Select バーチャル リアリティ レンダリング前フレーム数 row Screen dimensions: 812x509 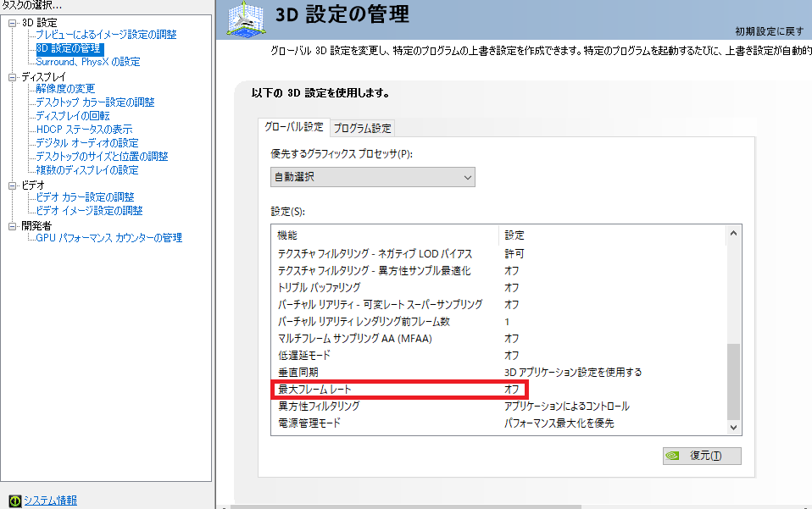498,322
